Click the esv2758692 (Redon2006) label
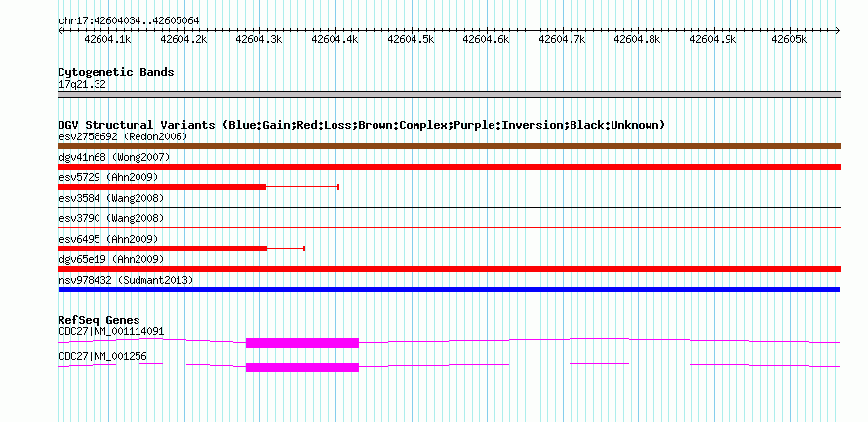This screenshot has width=868, height=422. [123, 136]
